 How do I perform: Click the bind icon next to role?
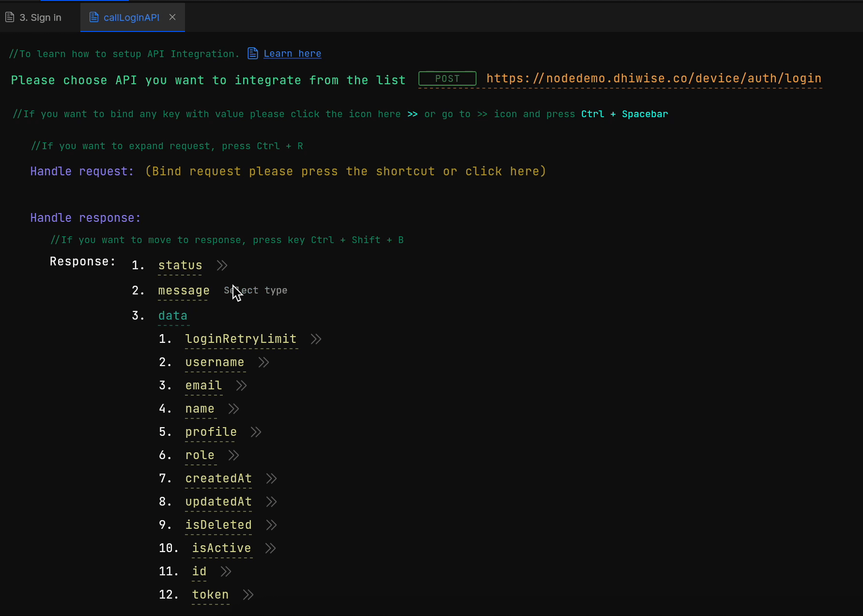pos(233,455)
